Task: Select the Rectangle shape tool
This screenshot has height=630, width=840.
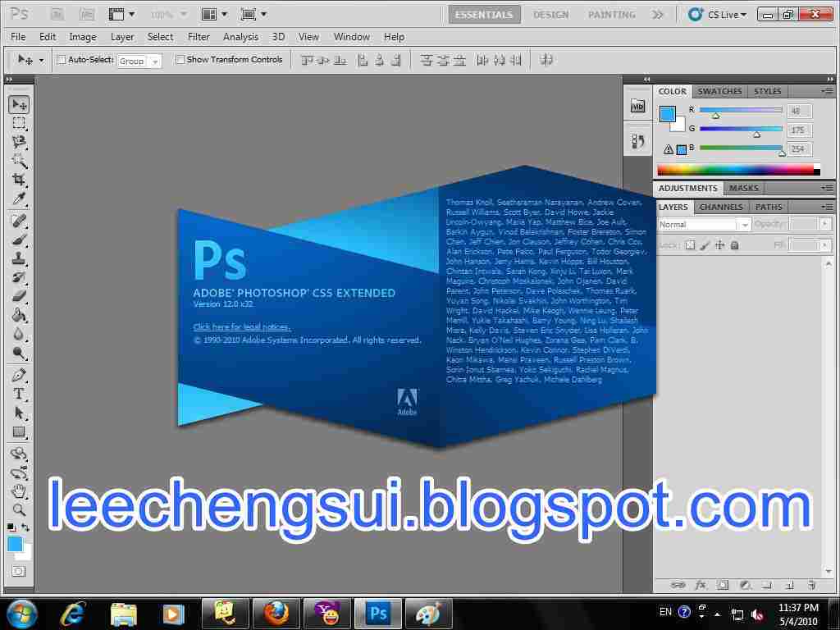Action: coord(20,431)
